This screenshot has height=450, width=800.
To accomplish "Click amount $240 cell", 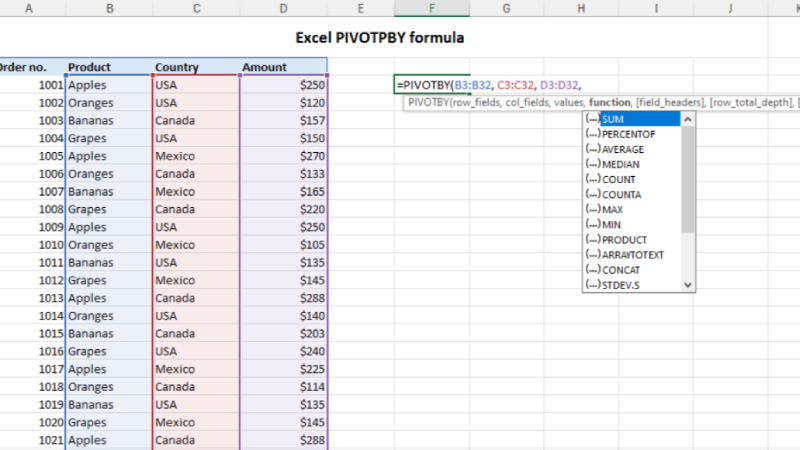I will point(283,351).
